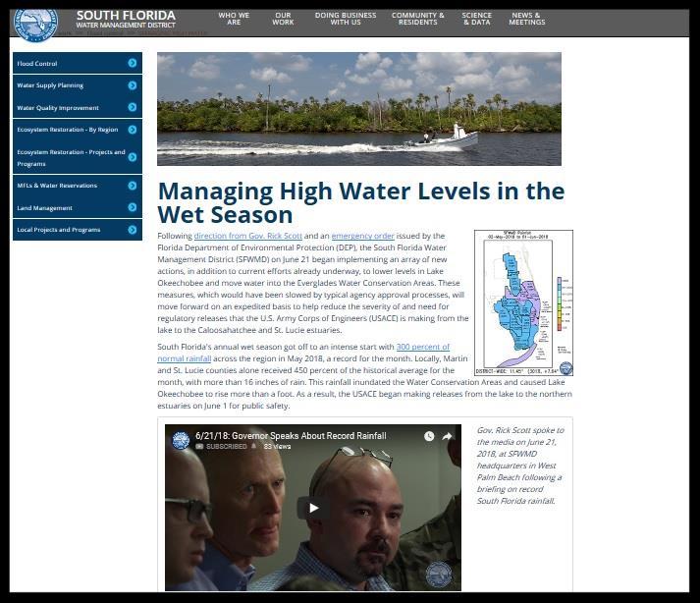Viewport: 700px width, 603px height.
Task: Expand the Local Projects and Programs section
Action: (59, 230)
